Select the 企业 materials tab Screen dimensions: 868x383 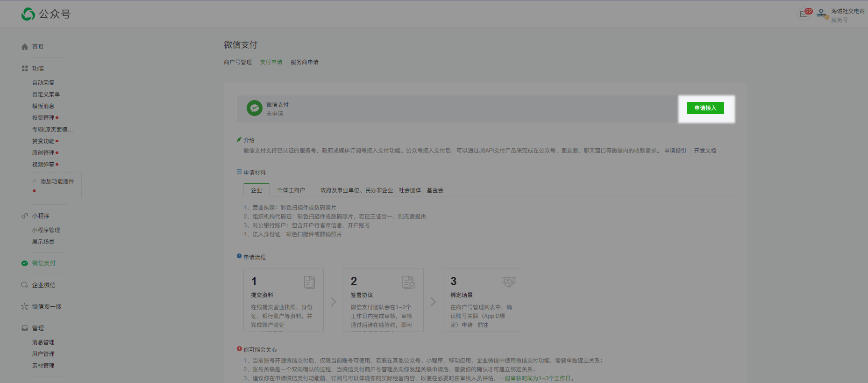point(256,190)
